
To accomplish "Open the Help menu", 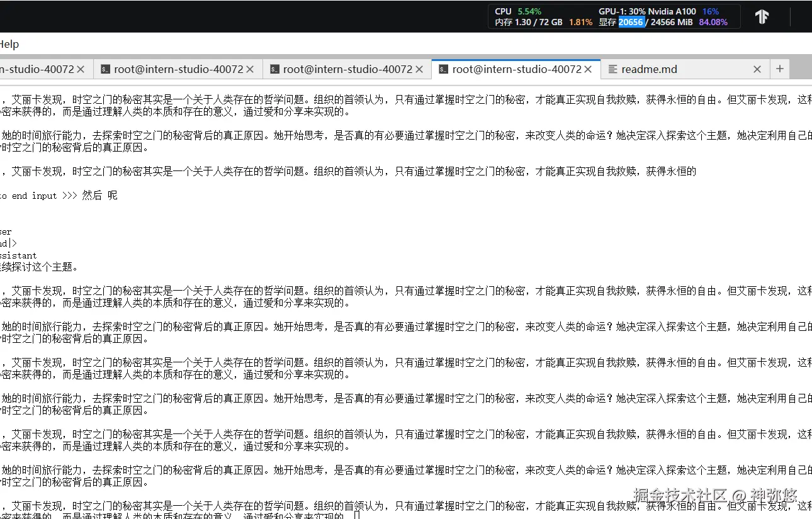I will point(9,44).
